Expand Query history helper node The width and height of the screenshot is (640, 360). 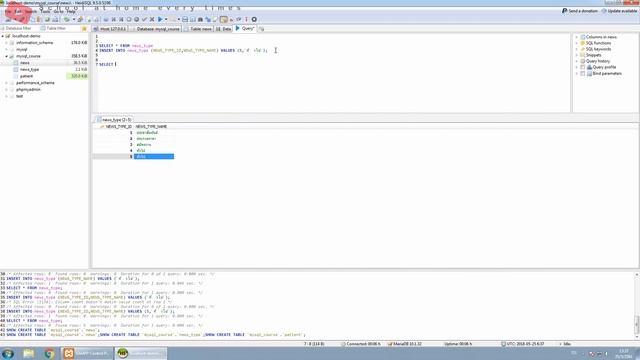577,61
